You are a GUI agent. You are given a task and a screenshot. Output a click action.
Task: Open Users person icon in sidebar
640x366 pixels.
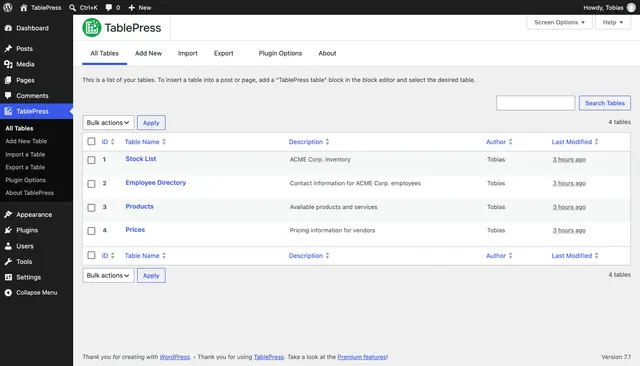click(8, 246)
